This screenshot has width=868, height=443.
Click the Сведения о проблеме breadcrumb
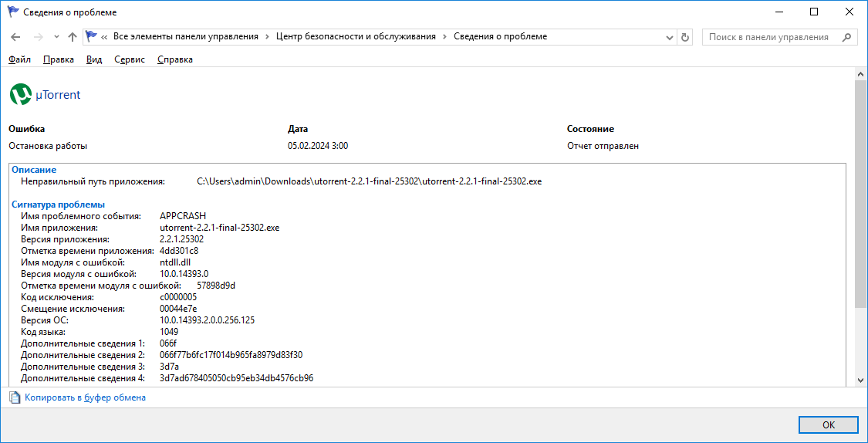[x=501, y=36]
